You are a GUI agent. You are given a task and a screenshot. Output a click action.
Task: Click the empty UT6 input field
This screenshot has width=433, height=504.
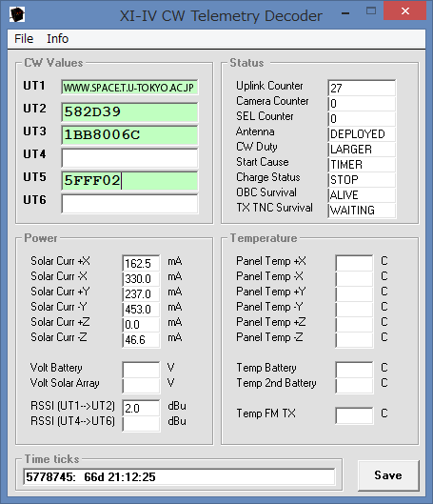coord(129,203)
